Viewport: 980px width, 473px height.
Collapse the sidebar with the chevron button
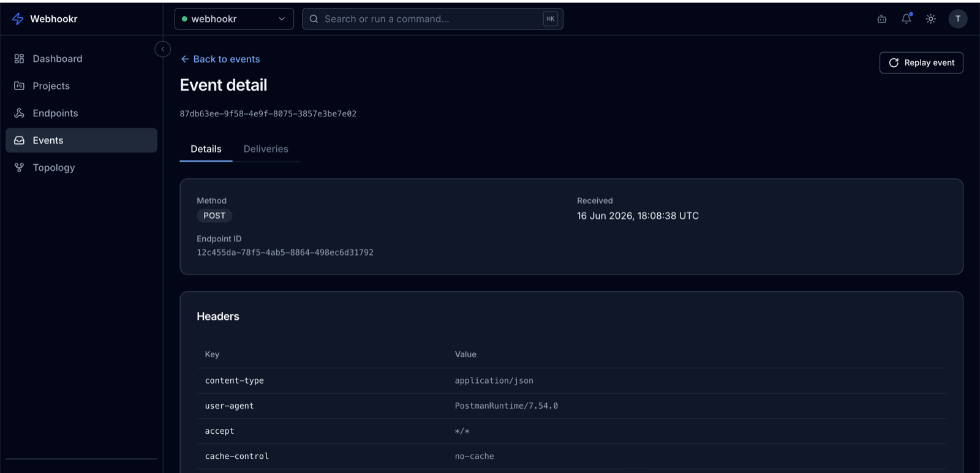[x=163, y=49]
